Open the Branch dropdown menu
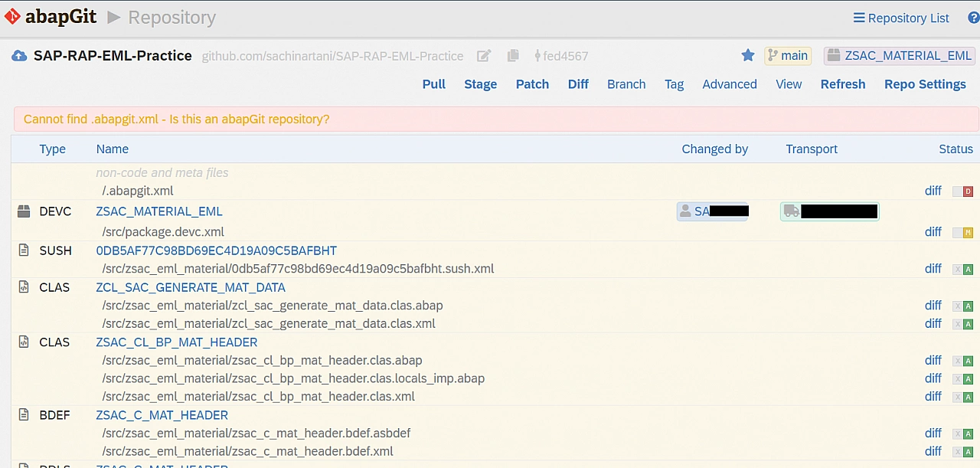This screenshot has height=468, width=980. (x=626, y=84)
